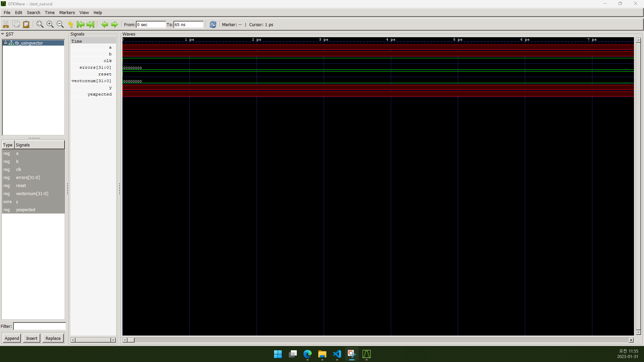This screenshot has height=362, width=644.
Task: Open File Explorer from taskbar
Action: [x=322, y=354]
